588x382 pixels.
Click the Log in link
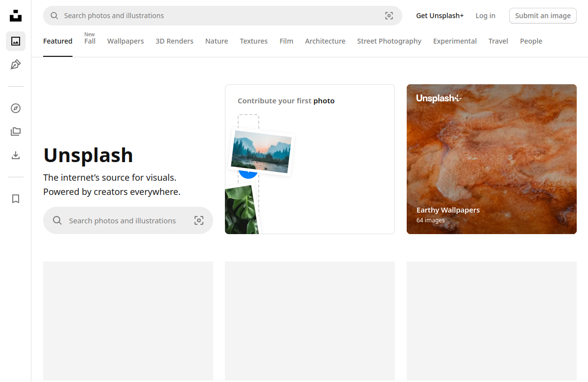(x=486, y=16)
